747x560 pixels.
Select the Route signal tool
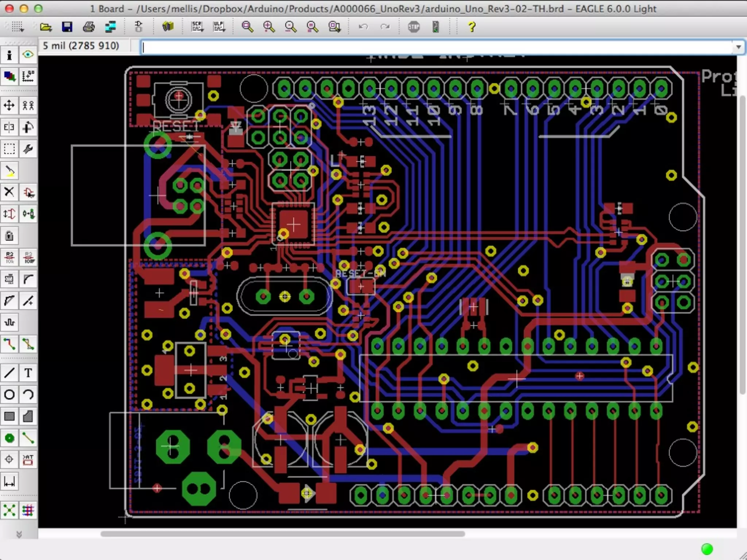[9, 344]
